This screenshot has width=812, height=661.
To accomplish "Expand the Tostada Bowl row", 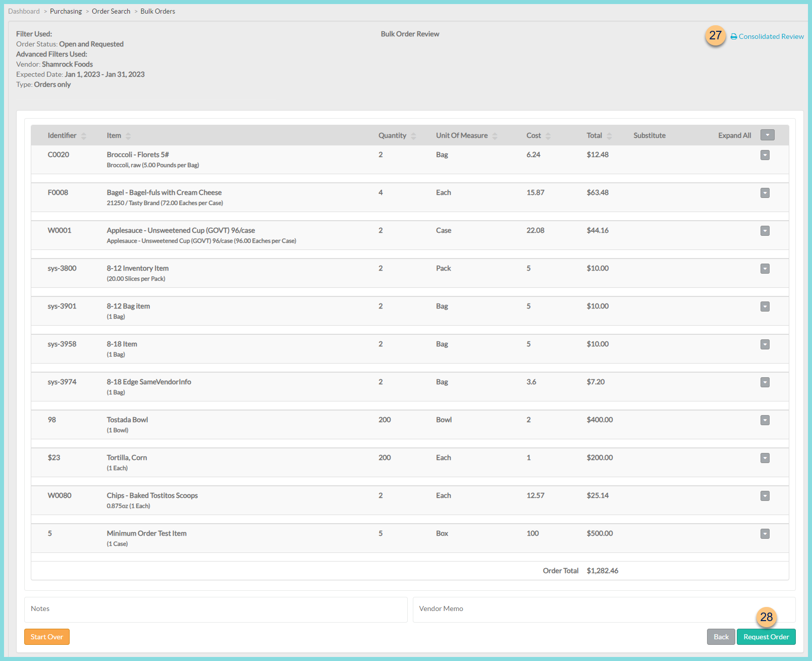I will pyautogui.click(x=765, y=420).
